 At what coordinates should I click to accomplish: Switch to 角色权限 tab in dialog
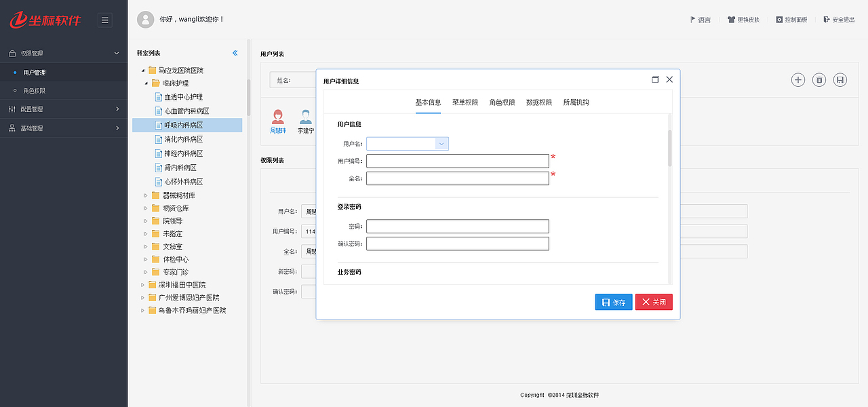[502, 102]
